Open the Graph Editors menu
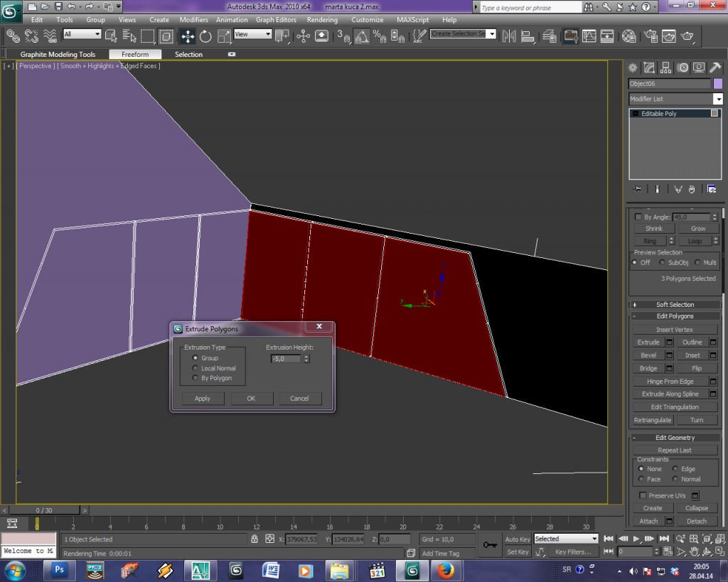Viewport: 728px width, 582px height. 276,19
